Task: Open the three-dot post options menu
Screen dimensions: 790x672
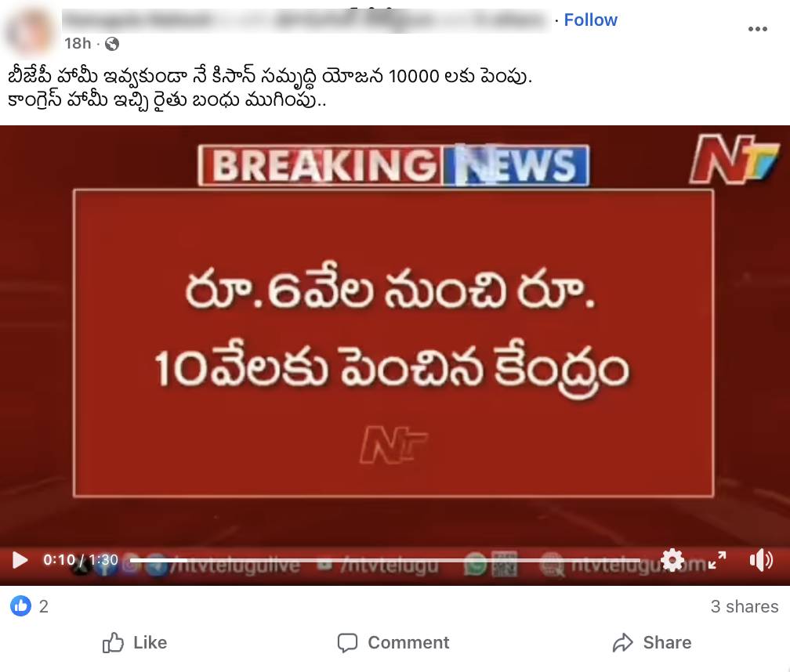Action: point(757,29)
